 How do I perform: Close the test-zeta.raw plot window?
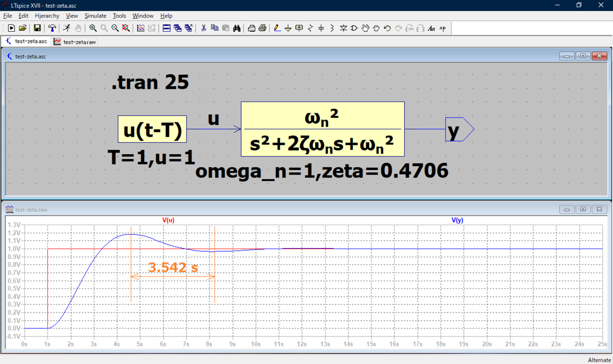pyautogui.click(x=600, y=209)
